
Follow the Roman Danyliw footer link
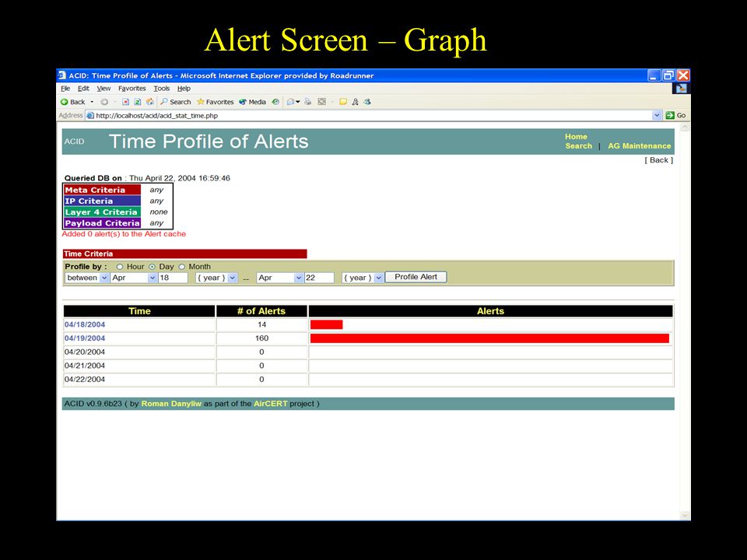coord(171,404)
